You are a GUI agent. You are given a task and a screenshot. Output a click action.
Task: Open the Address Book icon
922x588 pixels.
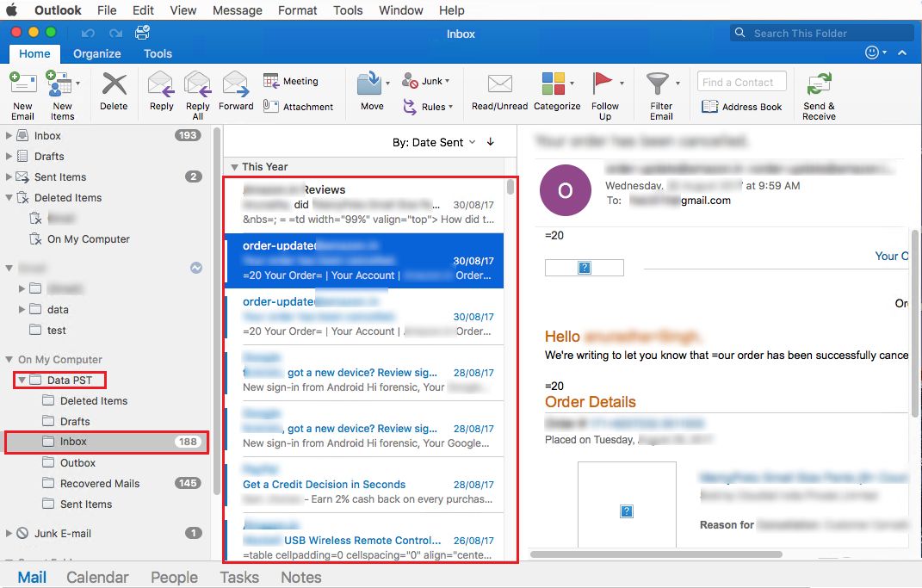tap(709, 107)
